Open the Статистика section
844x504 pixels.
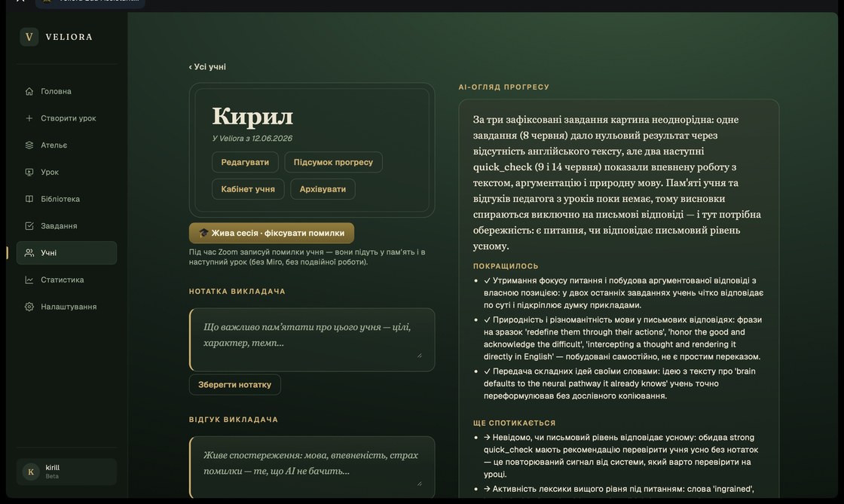(x=66, y=279)
